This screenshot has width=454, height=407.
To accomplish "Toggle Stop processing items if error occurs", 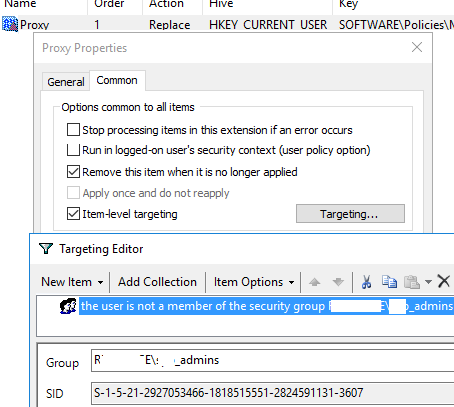I will [73, 130].
